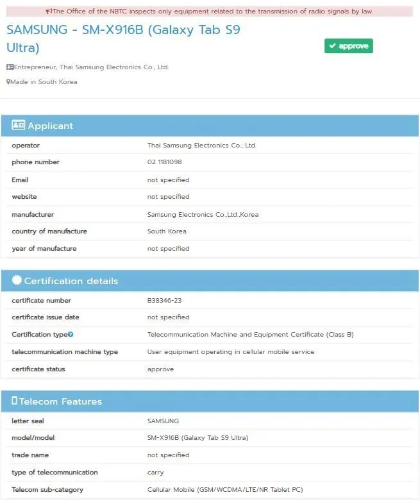The width and height of the screenshot is (420, 504).
Task: Open the help icon next to Certification type
Action: (x=71, y=335)
